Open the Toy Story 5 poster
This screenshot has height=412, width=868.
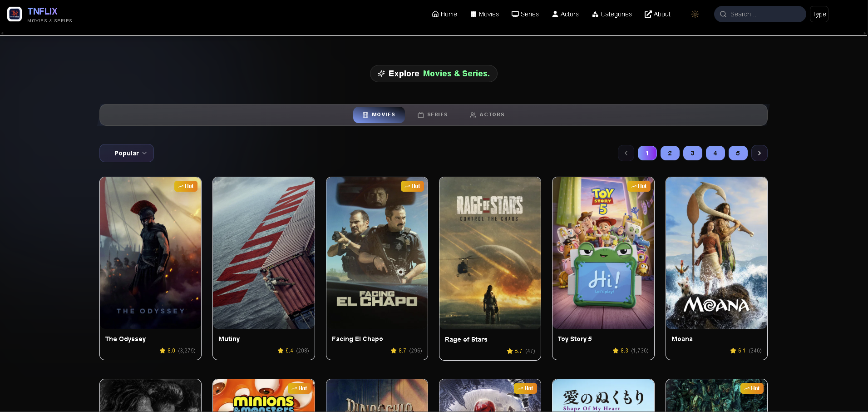pyautogui.click(x=603, y=253)
